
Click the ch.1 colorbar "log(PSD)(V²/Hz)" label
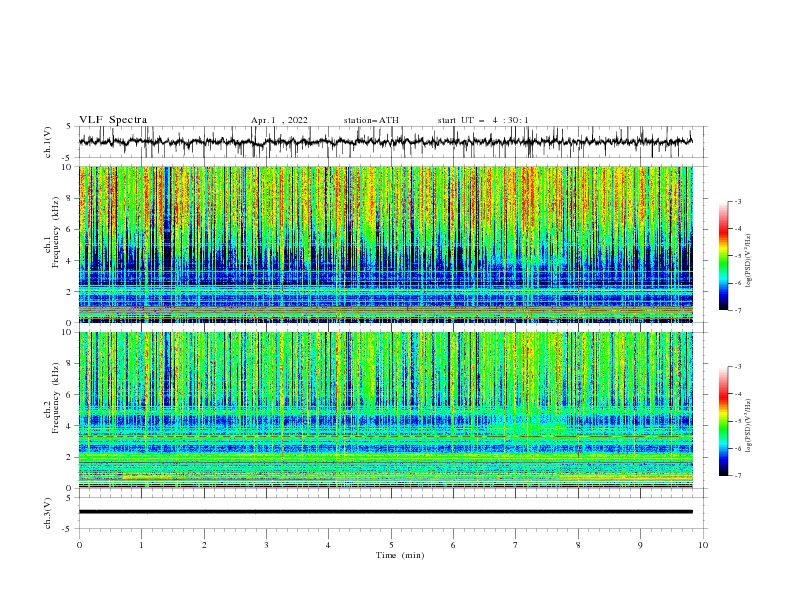pyautogui.click(x=749, y=261)
